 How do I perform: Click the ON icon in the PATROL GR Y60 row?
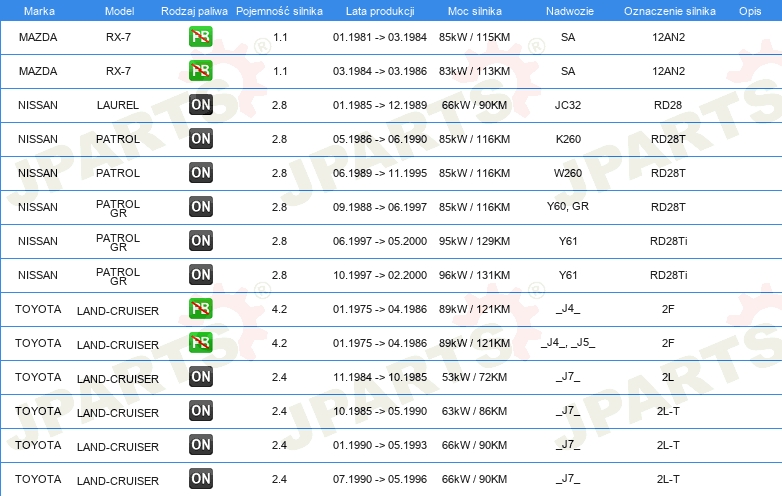pyautogui.click(x=200, y=206)
